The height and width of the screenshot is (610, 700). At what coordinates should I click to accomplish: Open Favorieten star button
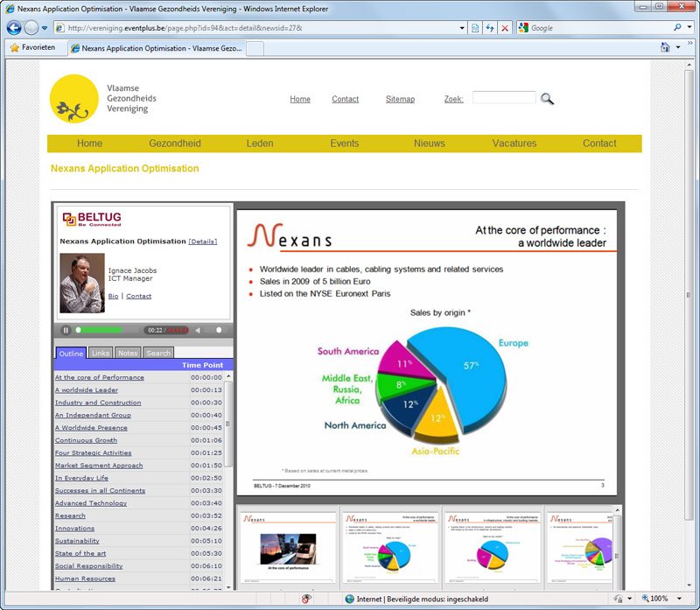(33, 47)
